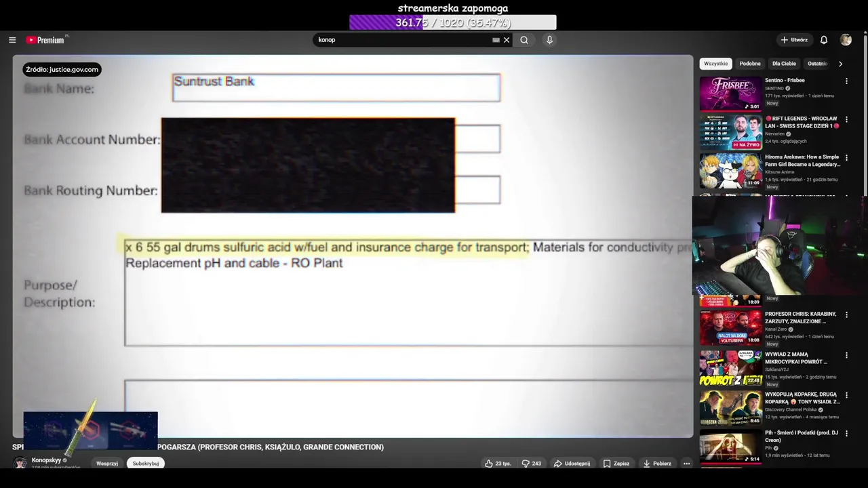
Task: Open the PROFESOR CHRIS video thumbnail 18:08
Action: point(731,327)
